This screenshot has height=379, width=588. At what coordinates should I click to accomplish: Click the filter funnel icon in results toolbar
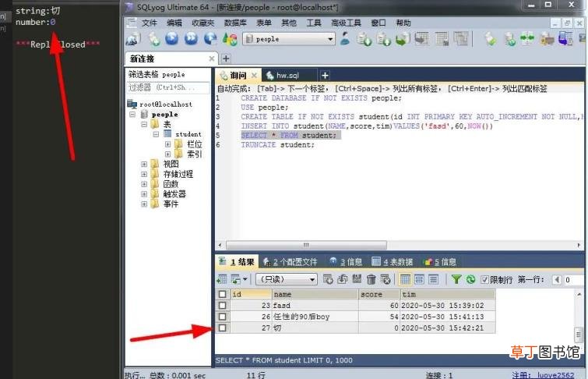[x=456, y=279]
